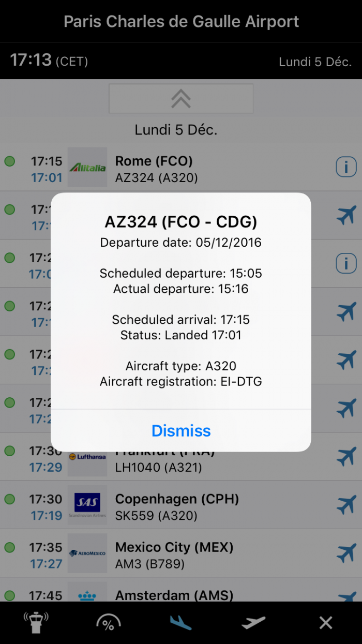Tap the airplane icon on Copenhagen SK559 row
362x644 pixels.
click(346, 505)
